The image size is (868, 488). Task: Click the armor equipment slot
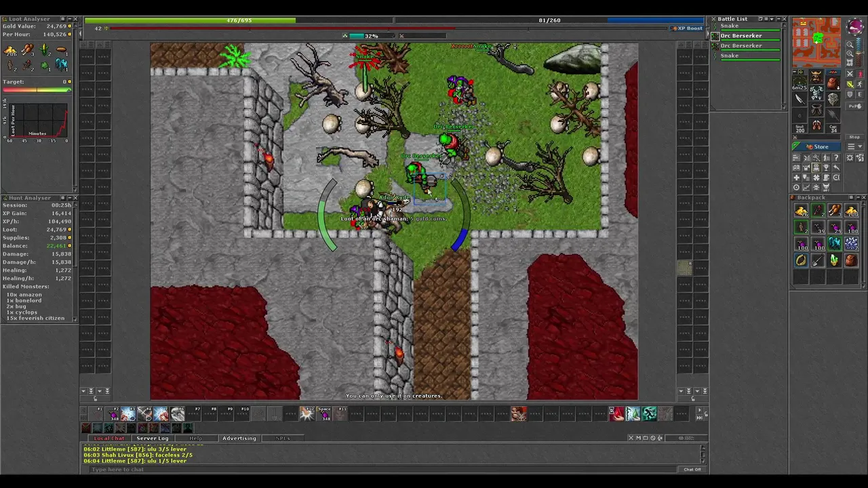816,92
